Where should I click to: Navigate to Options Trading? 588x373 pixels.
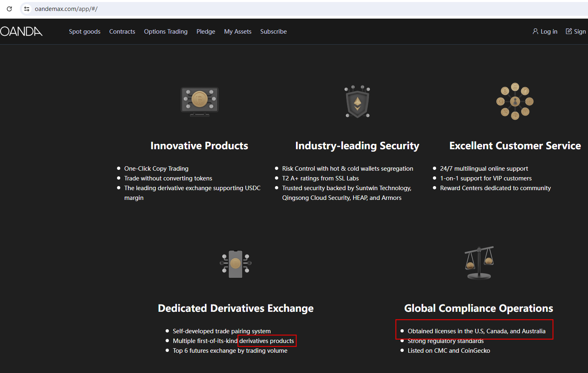pos(166,32)
